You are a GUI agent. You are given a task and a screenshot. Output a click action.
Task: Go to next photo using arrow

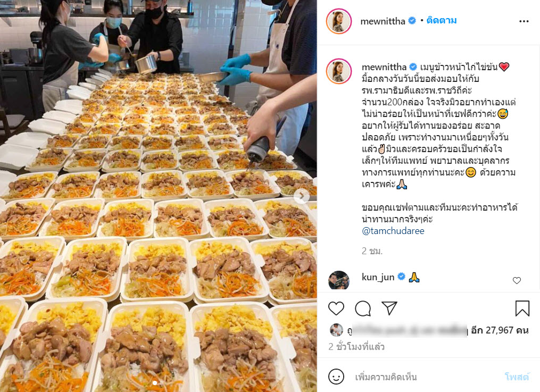[301, 196]
